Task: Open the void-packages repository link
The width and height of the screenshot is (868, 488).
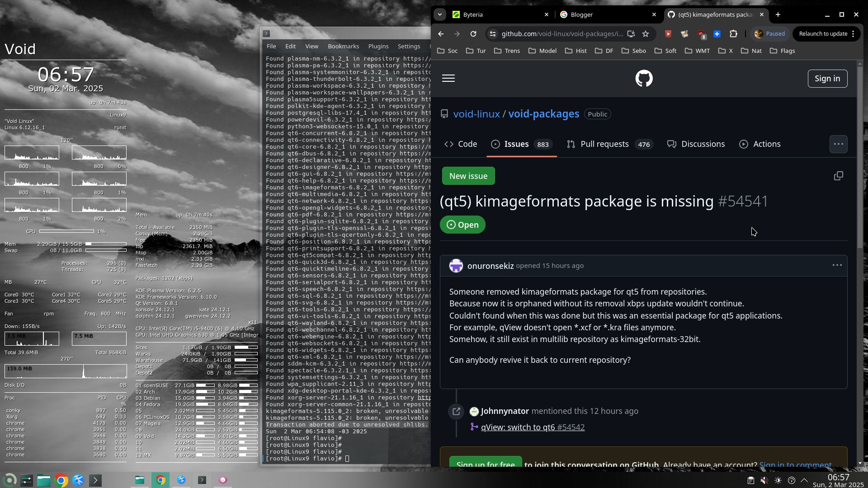Action: point(543,114)
